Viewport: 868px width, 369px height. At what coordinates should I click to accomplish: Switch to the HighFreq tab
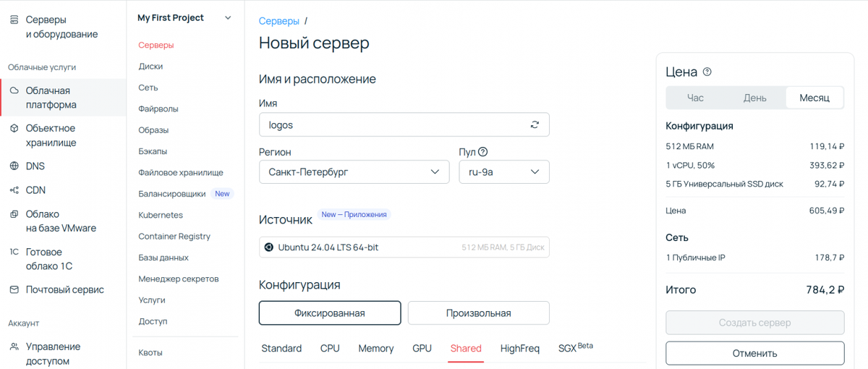coord(519,349)
